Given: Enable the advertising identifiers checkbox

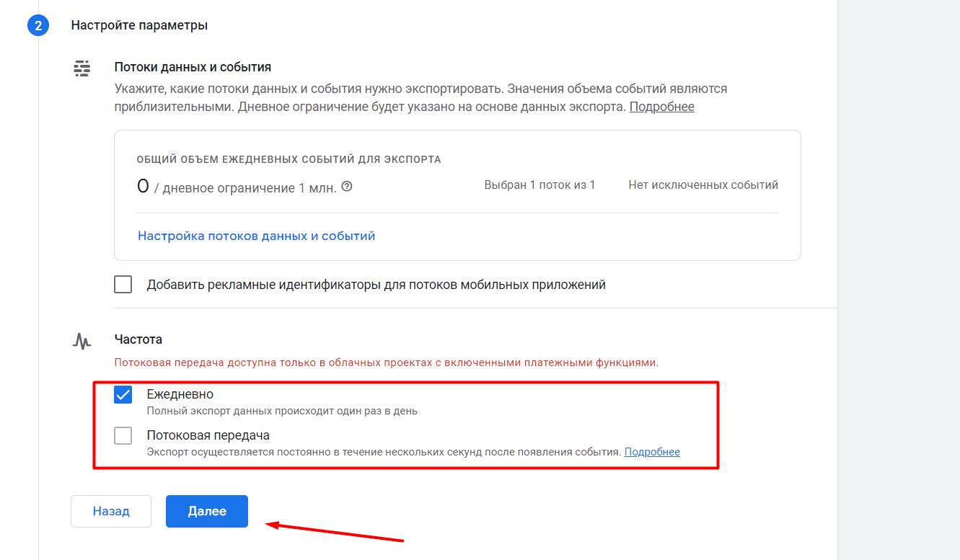Looking at the screenshot, I should click(123, 285).
